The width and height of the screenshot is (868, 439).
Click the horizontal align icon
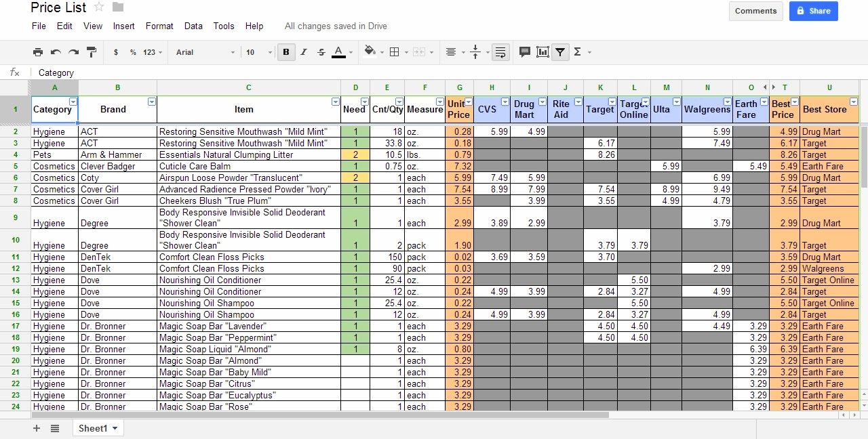coord(451,52)
